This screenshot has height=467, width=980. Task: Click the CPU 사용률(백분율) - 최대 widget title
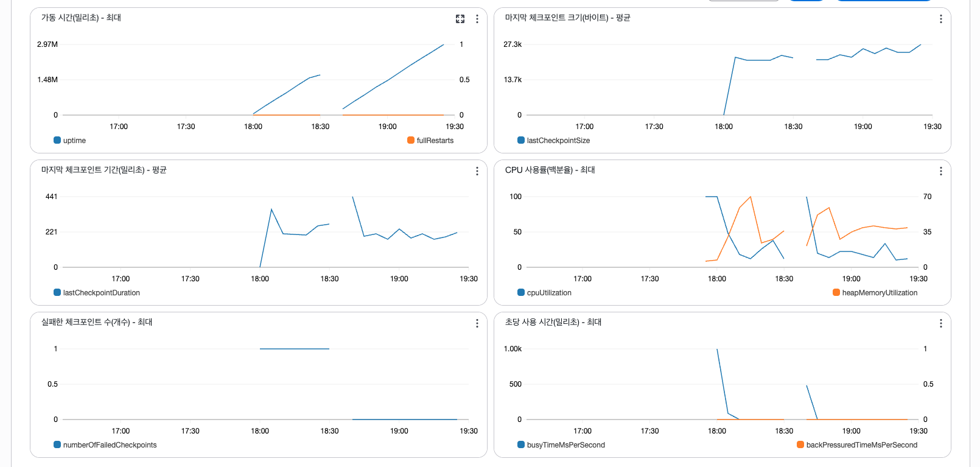(x=550, y=170)
